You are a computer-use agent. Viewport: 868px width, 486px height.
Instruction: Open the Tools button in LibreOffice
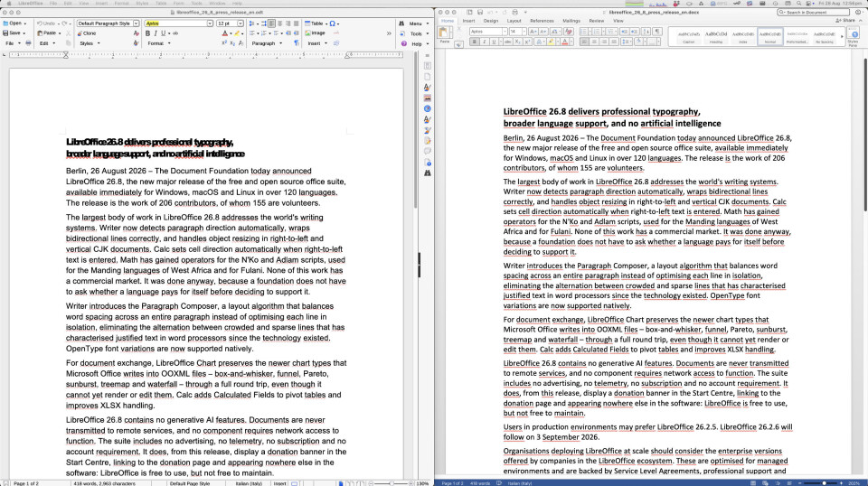tap(416, 33)
